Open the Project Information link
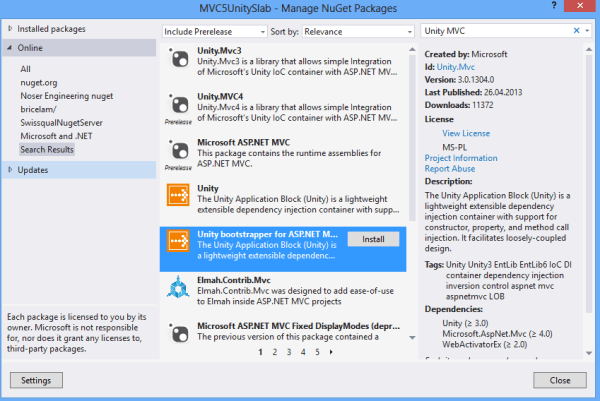600x401 pixels. (461, 158)
